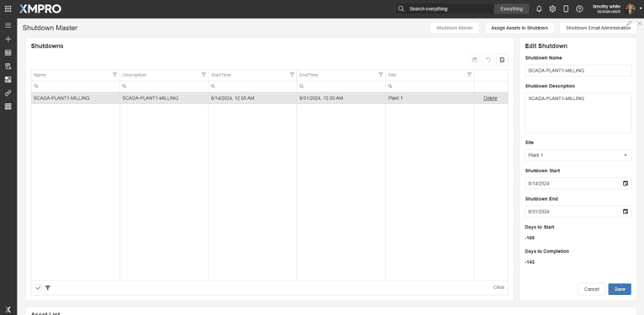Click the XMPRO logo
This screenshot has width=644, height=315.
[x=40, y=8]
